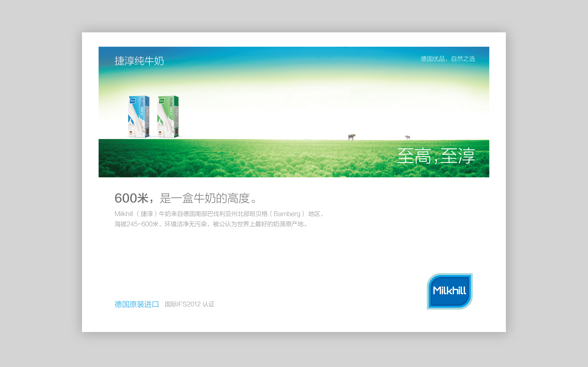The image size is (588, 367).
Task: Click the larger cow on horizon
Action: click(x=352, y=137)
